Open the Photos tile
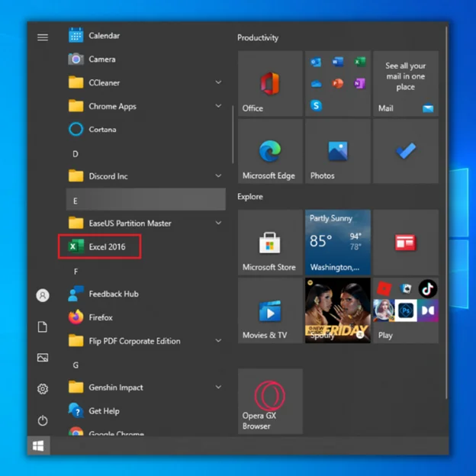This screenshot has width=476, height=476. pos(337,151)
